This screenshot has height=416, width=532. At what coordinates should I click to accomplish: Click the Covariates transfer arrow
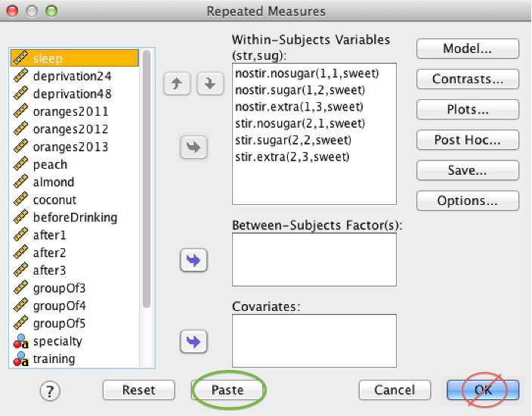coord(193,342)
